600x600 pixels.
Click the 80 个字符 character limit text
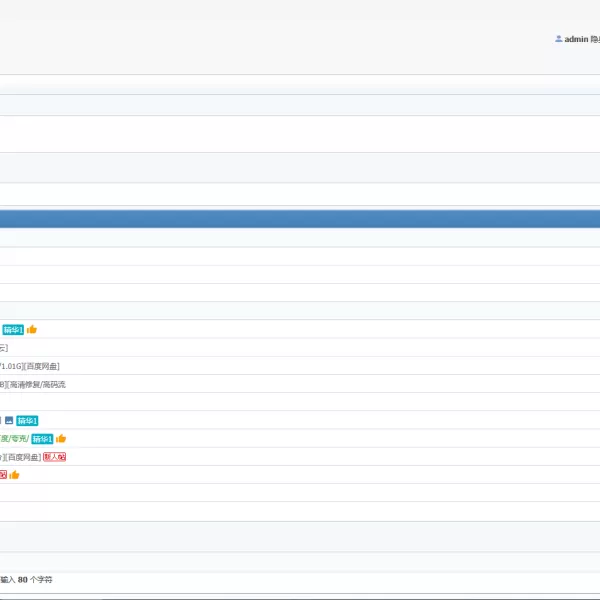click(35, 579)
